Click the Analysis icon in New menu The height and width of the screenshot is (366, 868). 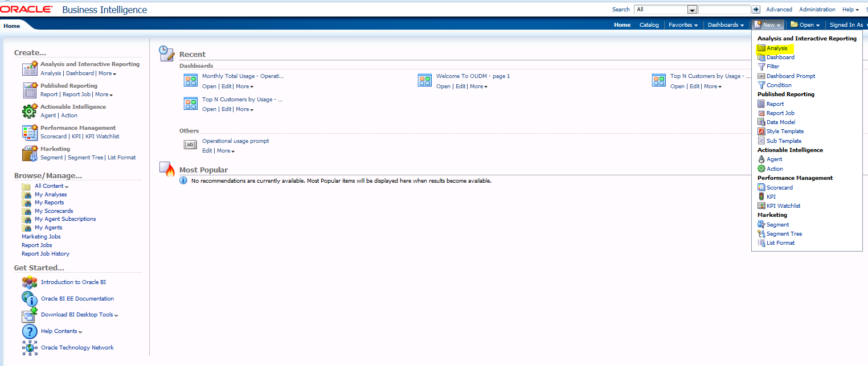(761, 48)
